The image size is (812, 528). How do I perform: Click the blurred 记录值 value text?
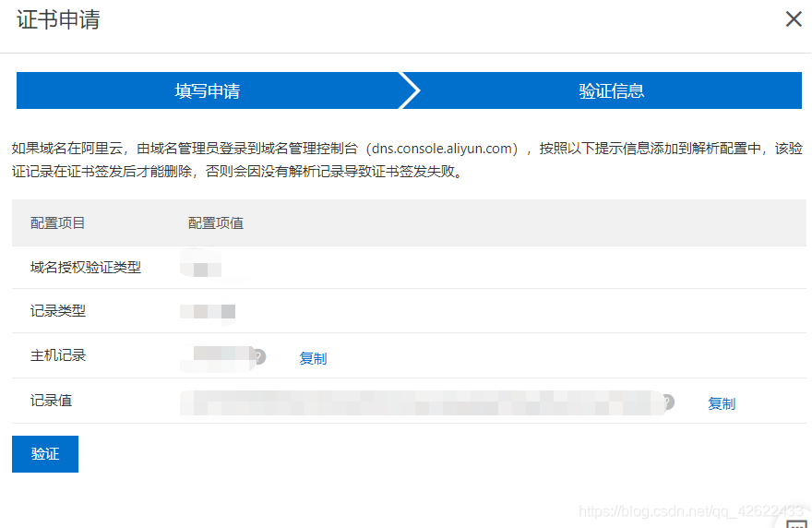(420, 402)
